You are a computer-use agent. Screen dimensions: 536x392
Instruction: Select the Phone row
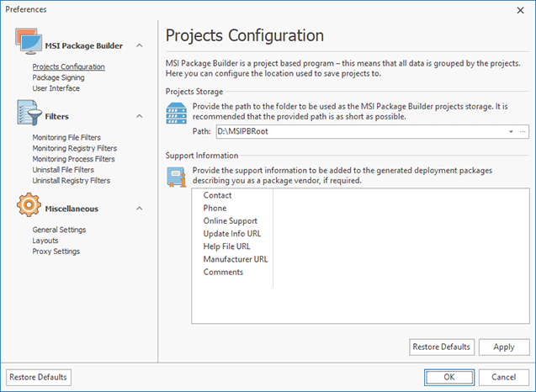pos(360,208)
